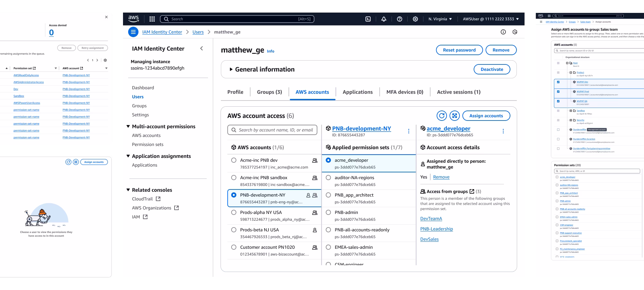The width and height of the screenshot is (644, 290).
Task: Close the left panel with X
Action: (106, 17)
